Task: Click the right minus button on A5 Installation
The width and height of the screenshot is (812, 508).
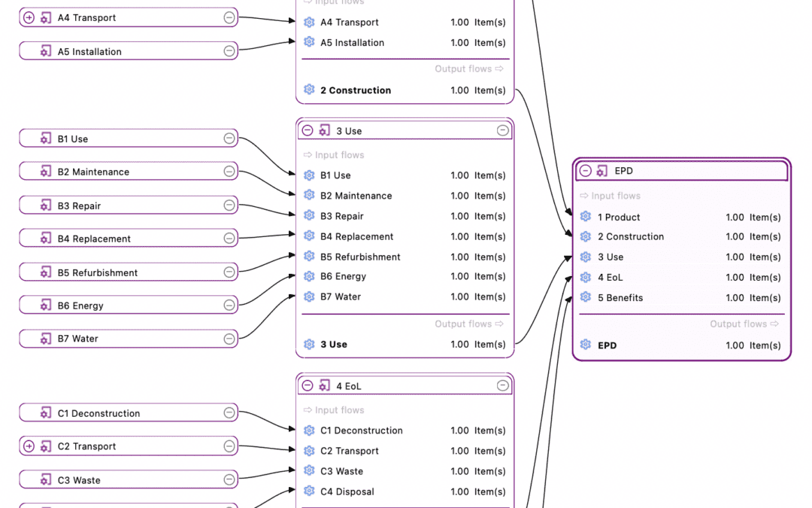Action: point(229,51)
